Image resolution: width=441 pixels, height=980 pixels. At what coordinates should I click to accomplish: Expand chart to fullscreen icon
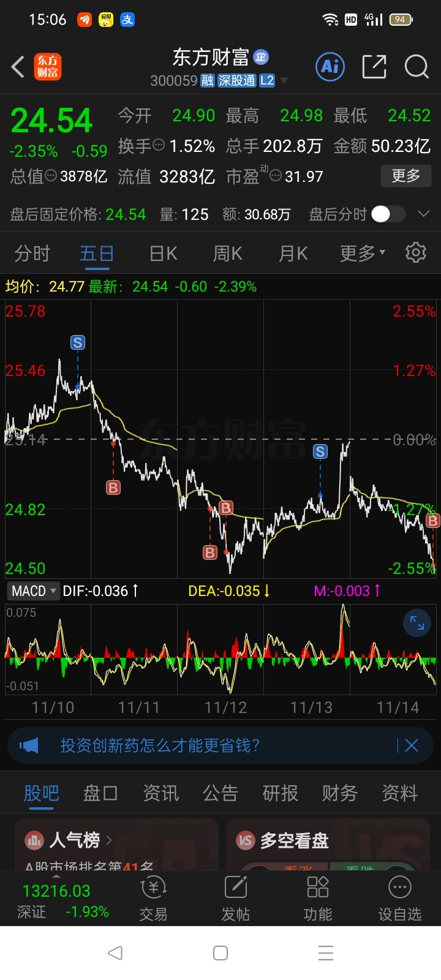pos(417,623)
